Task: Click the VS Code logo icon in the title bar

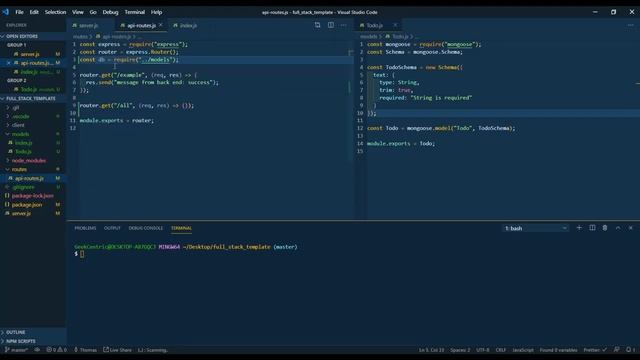Action: 5,12
